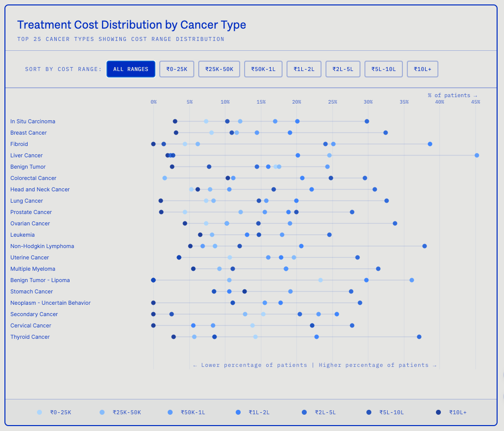Click Colorectal Cancer's leftmost data point
Screen dimensions: 504x431
pos(165,178)
